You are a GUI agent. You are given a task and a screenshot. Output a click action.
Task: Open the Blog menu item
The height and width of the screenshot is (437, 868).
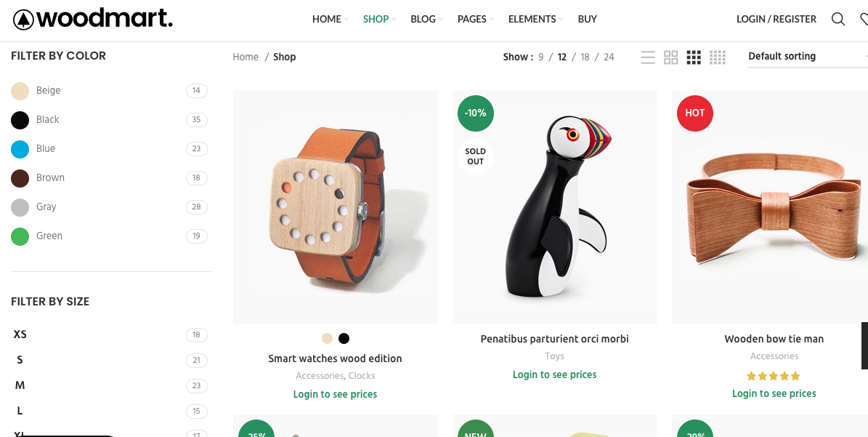(423, 20)
